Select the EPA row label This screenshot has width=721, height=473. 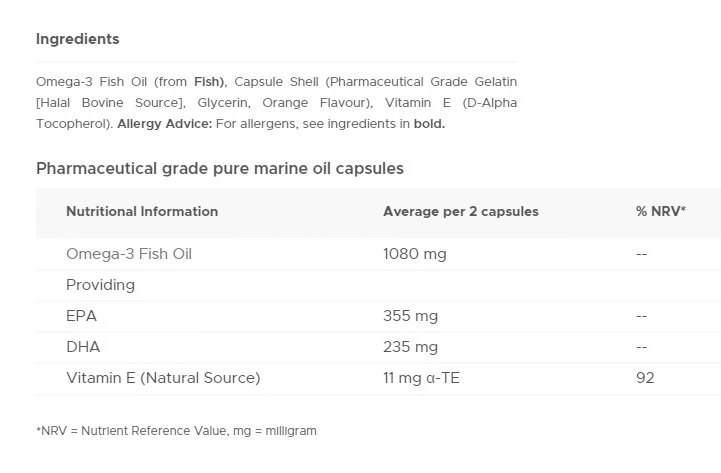(x=82, y=316)
